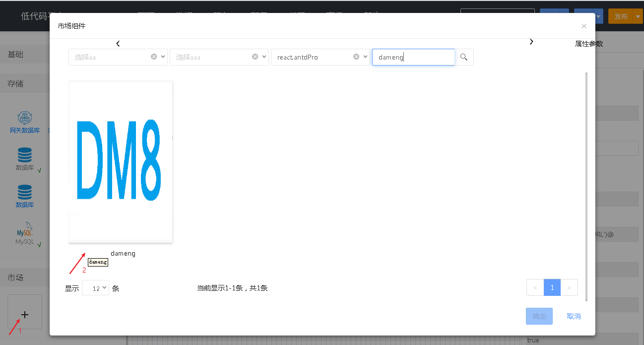644x345 pixels.
Task: Go to previous filters with left chevron
Action: pos(118,44)
